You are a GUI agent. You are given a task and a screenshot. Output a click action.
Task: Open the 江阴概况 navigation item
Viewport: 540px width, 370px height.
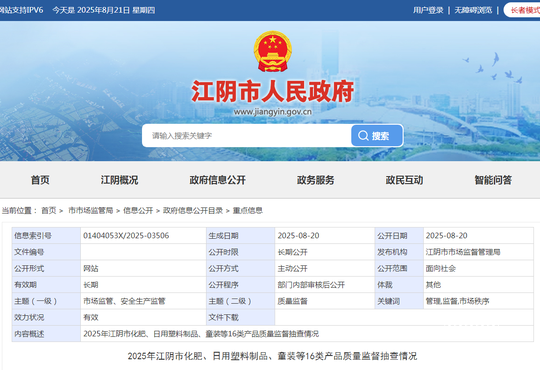click(x=119, y=180)
